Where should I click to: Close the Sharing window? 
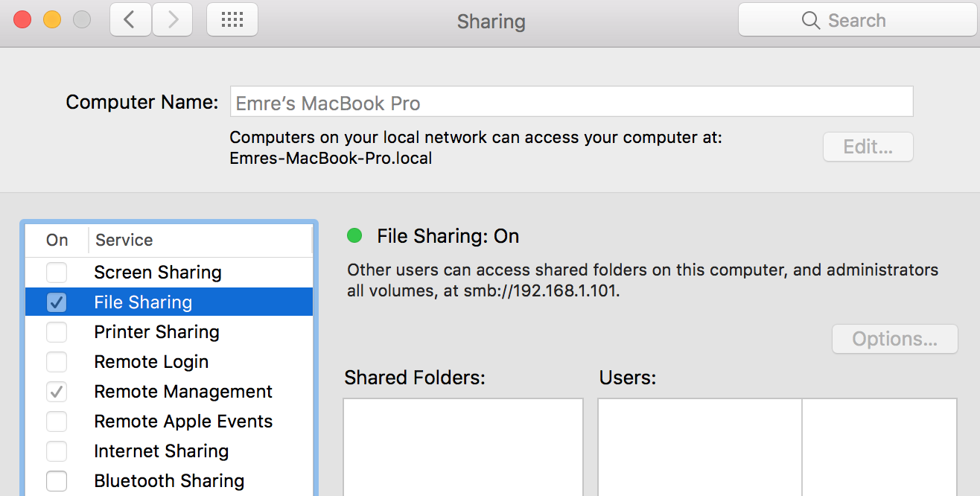click(22, 20)
